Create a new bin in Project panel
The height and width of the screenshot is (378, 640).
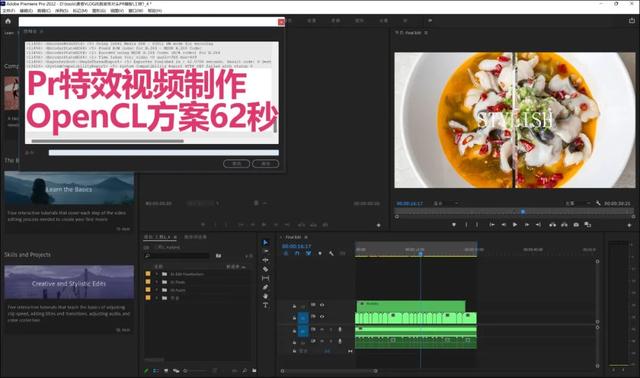click(x=254, y=371)
